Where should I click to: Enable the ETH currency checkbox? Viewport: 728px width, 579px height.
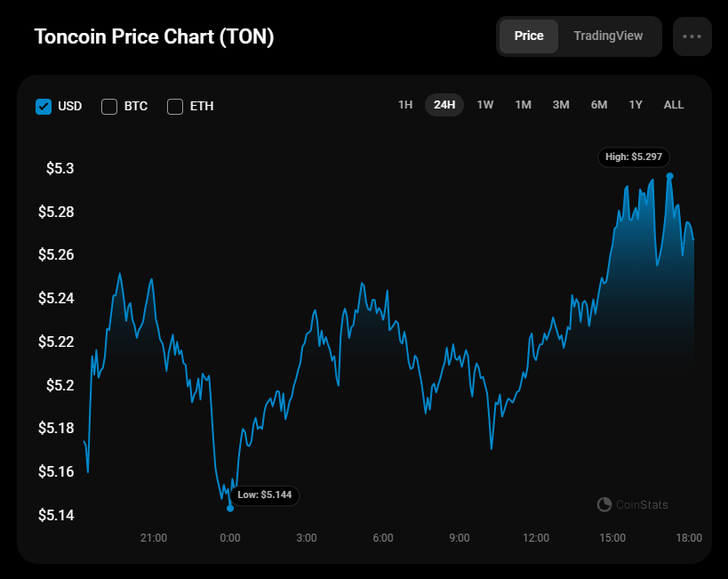click(x=175, y=107)
